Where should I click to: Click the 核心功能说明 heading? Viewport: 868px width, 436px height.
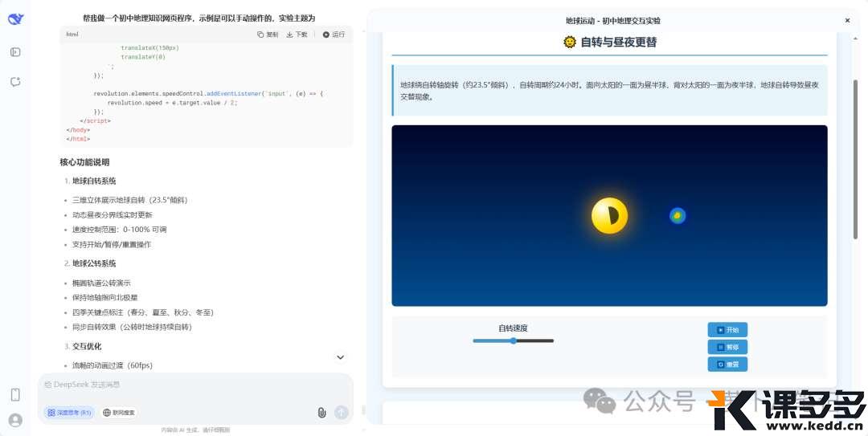pos(84,162)
